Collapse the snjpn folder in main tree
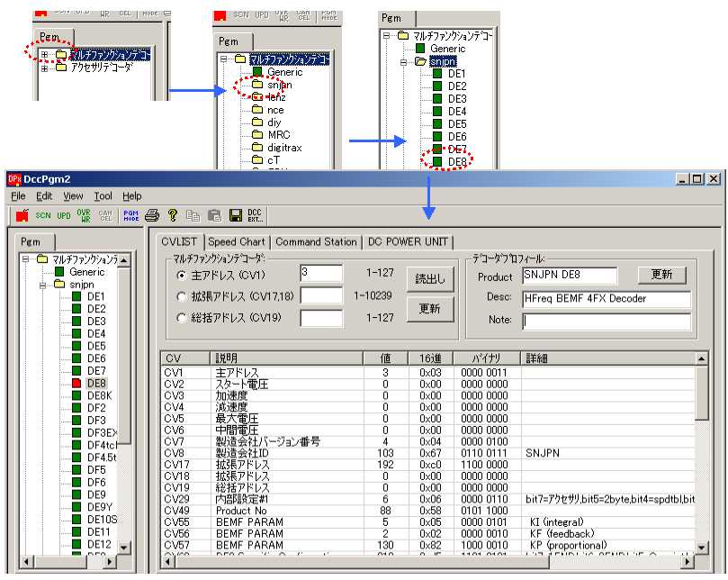Viewport: 728px width, 580px height. pyautogui.click(x=44, y=284)
